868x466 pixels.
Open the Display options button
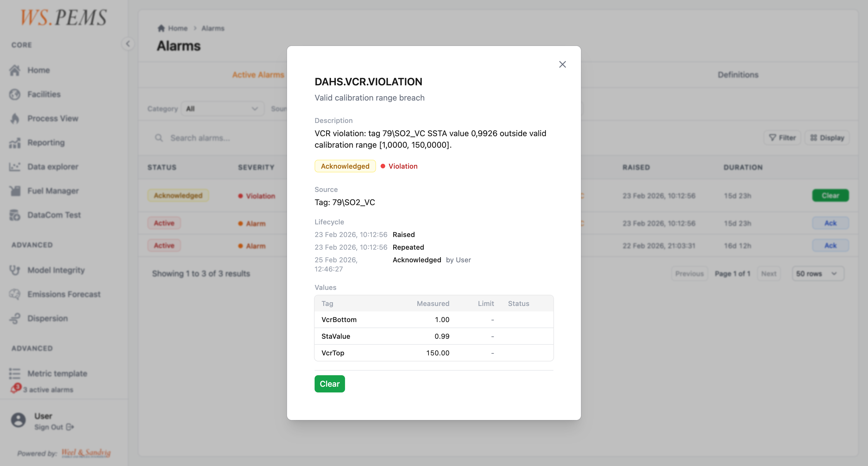point(827,138)
